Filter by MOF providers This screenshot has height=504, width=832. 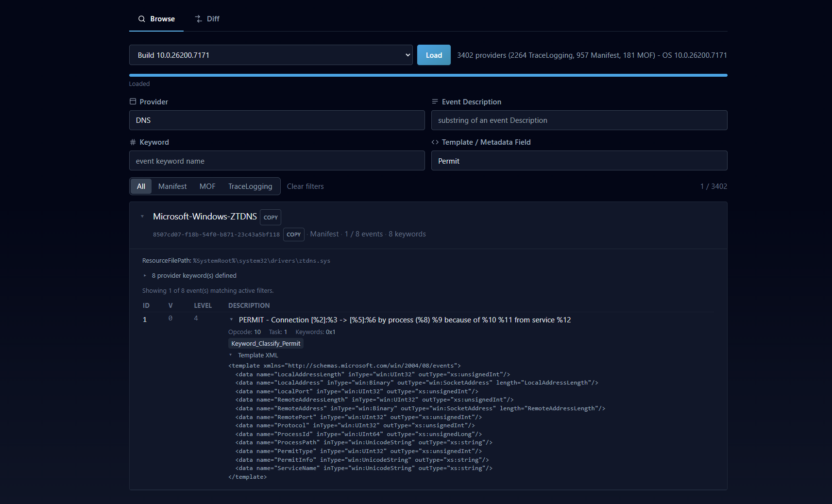(207, 186)
